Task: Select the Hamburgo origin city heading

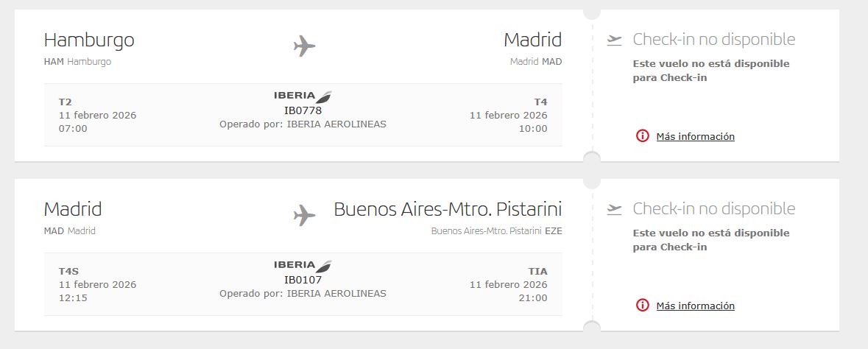Action: pyautogui.click(x=89, y=40)
